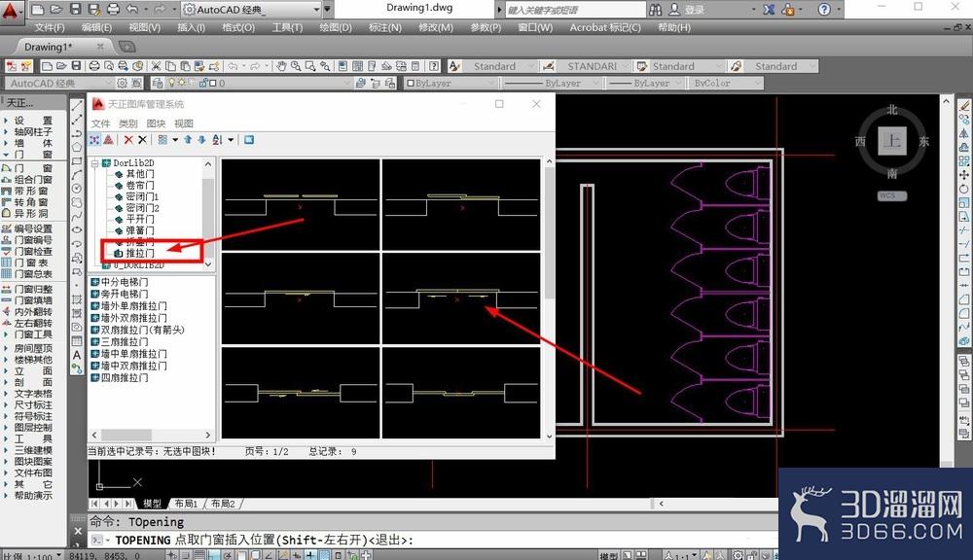Viewport: 973px width, 560px height.
Task: Open the AutoCAD 经典 workspace dropdown
Action: (316, 10)
